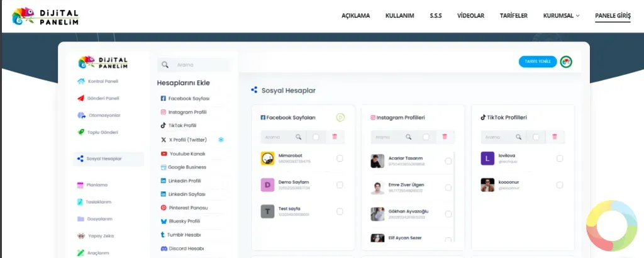Screen dimensions: 644x258
Task: Open the Taslaklarım draft icon
Action: click(x=80, y=202)
